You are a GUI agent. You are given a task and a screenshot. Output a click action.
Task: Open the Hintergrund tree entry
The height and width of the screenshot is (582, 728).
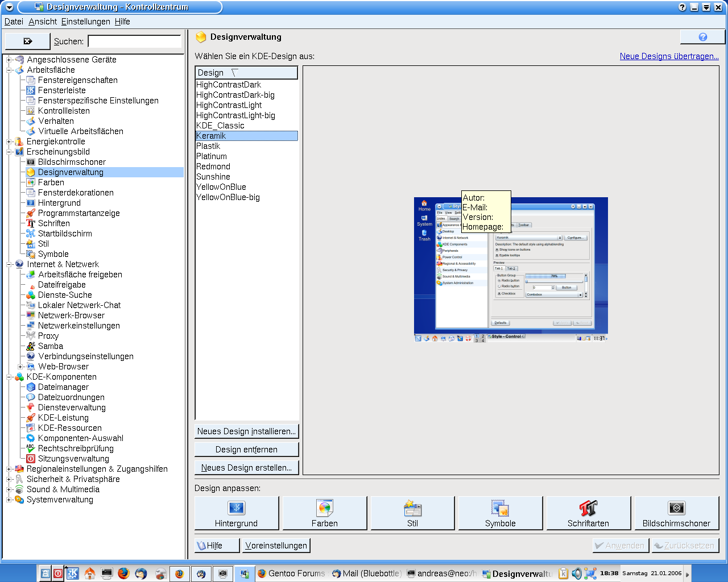(59, 203)
